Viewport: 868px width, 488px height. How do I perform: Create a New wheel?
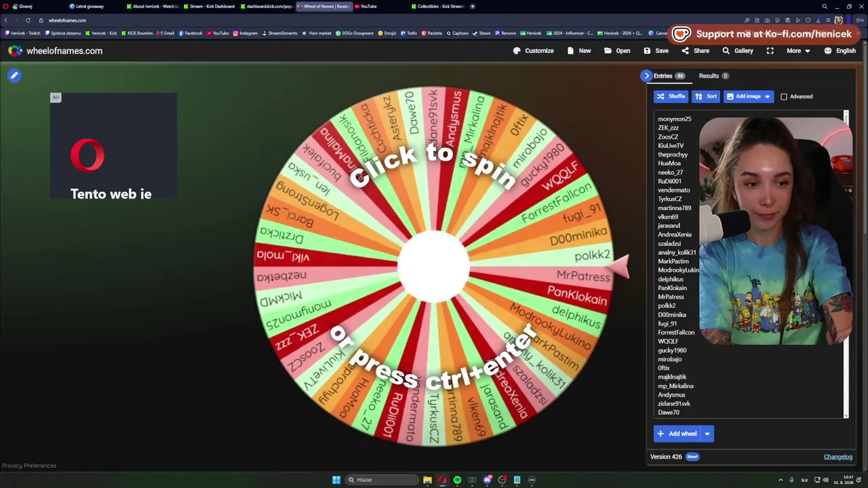point(579,51)
